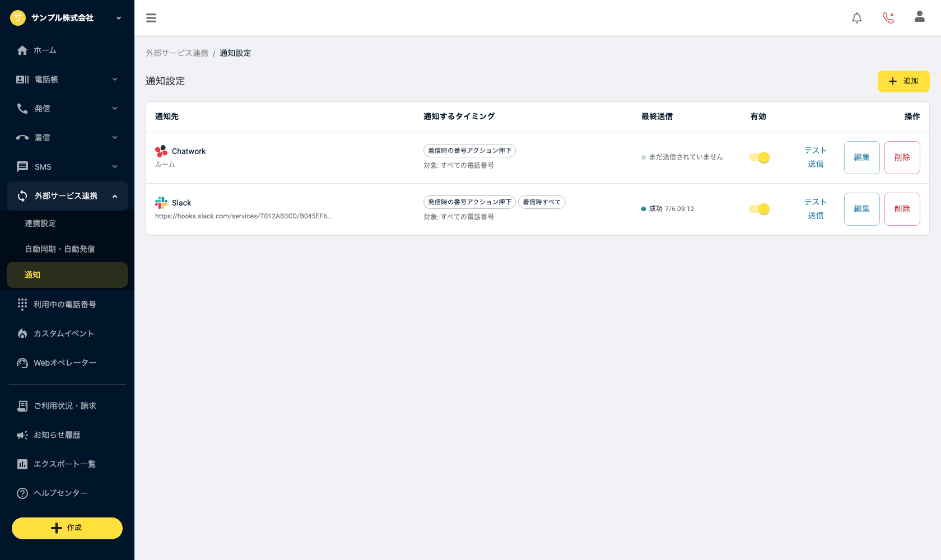Viewport: 941px width, 560px height.
Task: Click the export chart icon
Action: (22, 464)
